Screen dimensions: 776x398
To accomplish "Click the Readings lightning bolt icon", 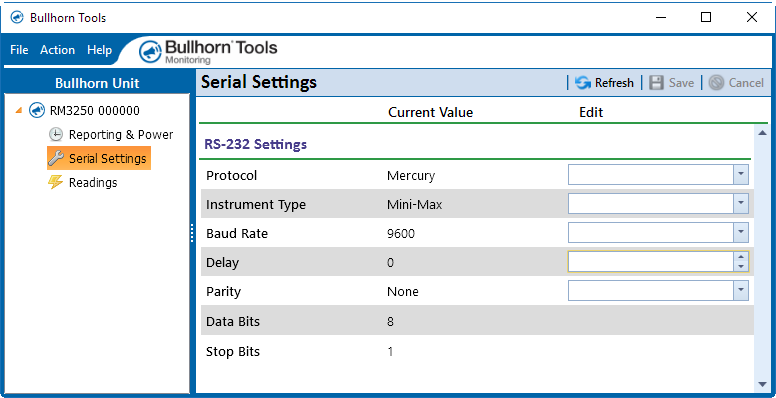I will coord(56,183).
